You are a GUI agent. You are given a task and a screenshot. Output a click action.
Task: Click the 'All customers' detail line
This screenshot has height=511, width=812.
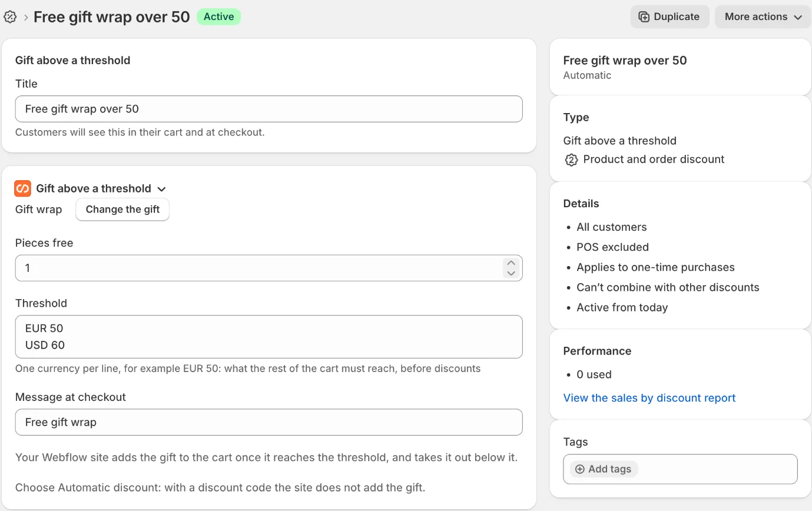611,227
